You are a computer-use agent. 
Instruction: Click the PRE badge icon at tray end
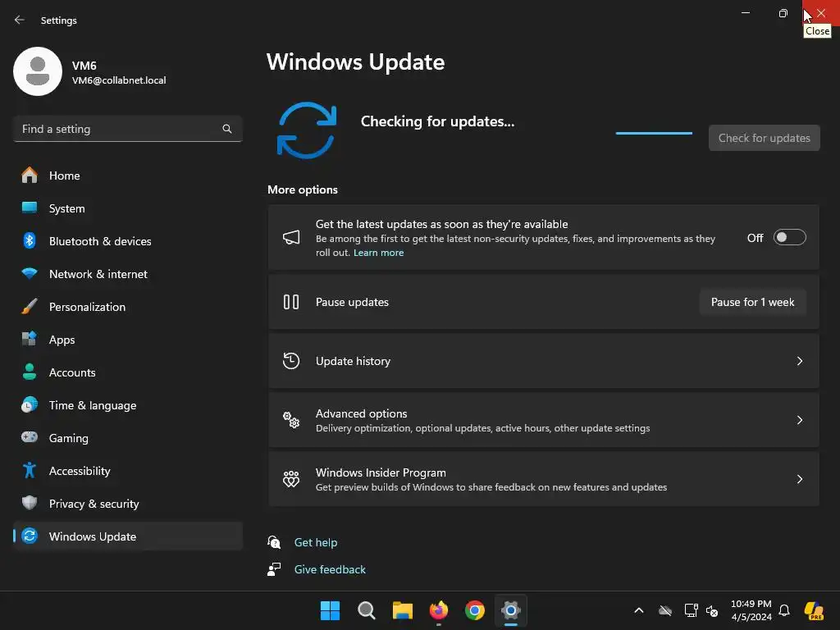tap(814, 610)
